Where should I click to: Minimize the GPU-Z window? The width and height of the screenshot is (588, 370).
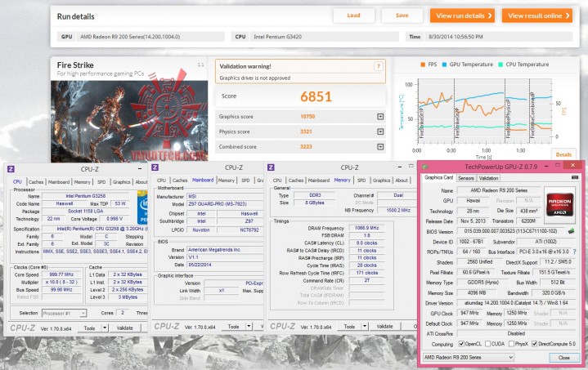click(x=546, y=166)
